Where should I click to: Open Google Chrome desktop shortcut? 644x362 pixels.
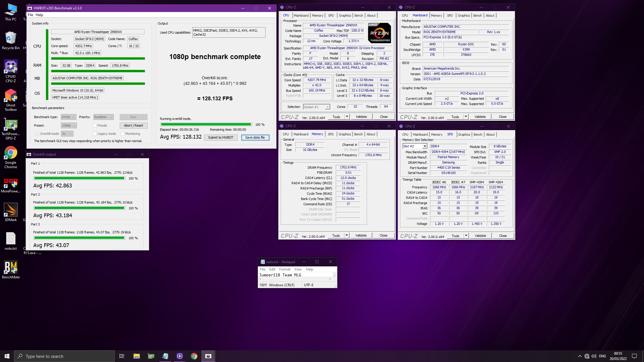pyautogui.click(x=11, y=158)
